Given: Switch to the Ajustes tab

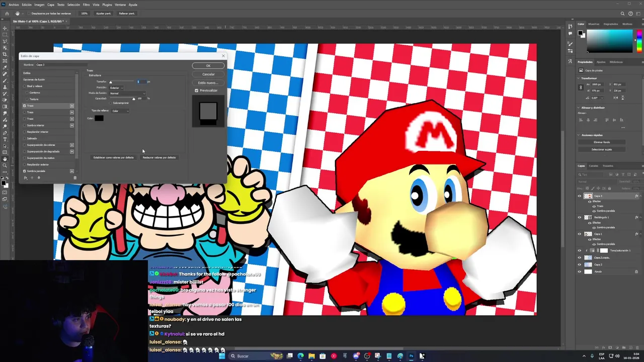Looking at the screenshot, I should point(601,62).
